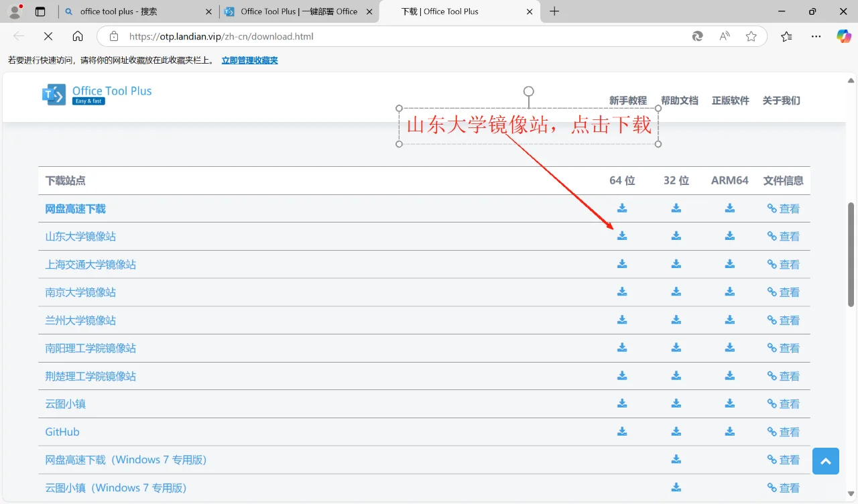This screenshot has width=858, height=504.
Task: View file info for 南京大学镜像站
Action: (x=784, y=292)
